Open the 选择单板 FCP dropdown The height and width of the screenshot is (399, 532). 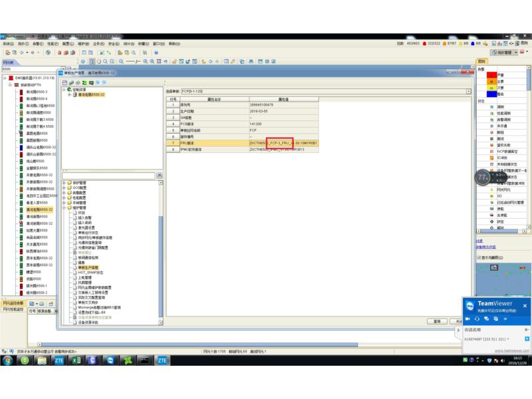pos(468,91)
